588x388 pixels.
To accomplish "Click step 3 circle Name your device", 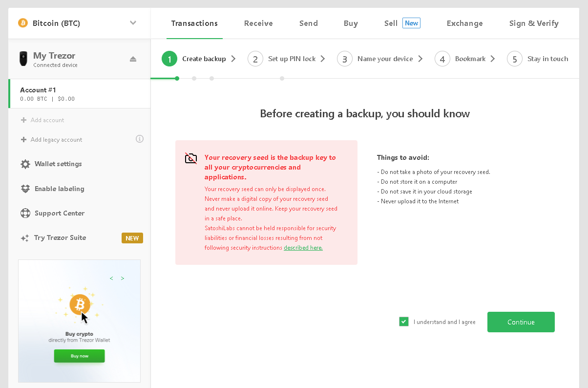I will pyautogui.click(x=345, y=59).
